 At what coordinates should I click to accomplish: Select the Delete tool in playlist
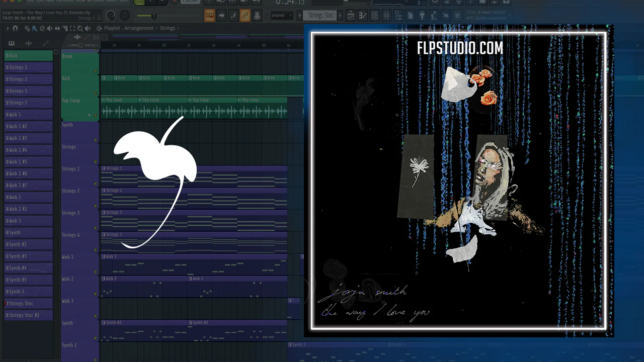[x=42, y=28]
